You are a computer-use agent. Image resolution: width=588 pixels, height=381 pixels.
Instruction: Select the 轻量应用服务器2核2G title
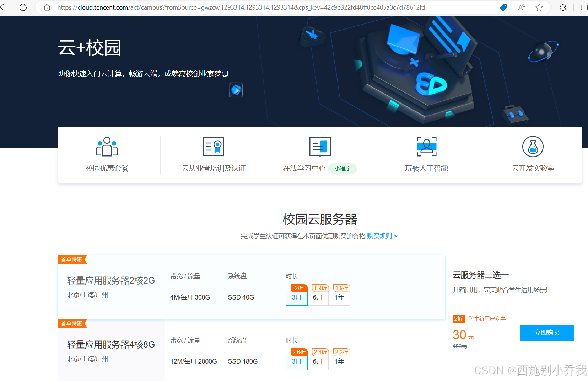pyautogui.click(x=111, y=281)
